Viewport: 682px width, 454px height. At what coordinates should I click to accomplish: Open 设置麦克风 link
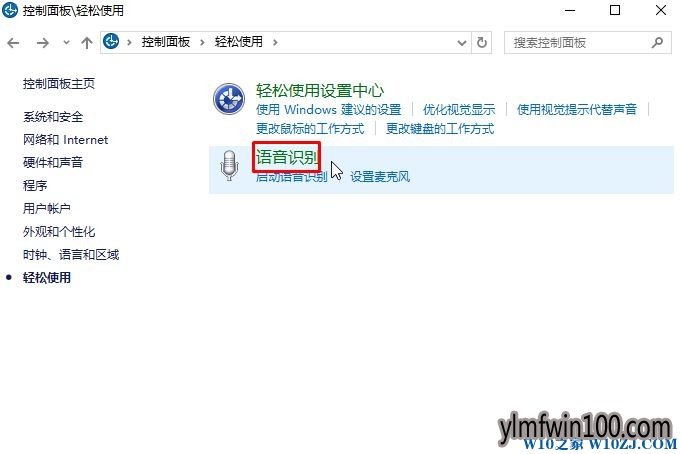click(380, 177)
